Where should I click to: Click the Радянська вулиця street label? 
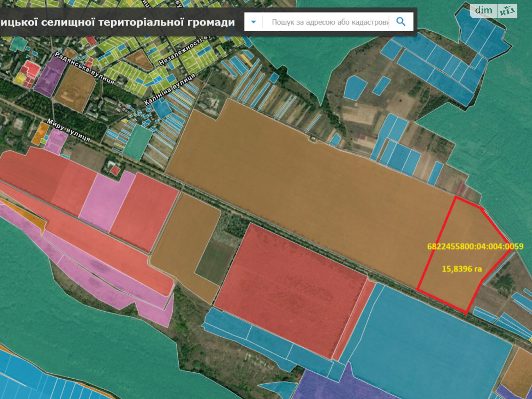tap(84, 68)
